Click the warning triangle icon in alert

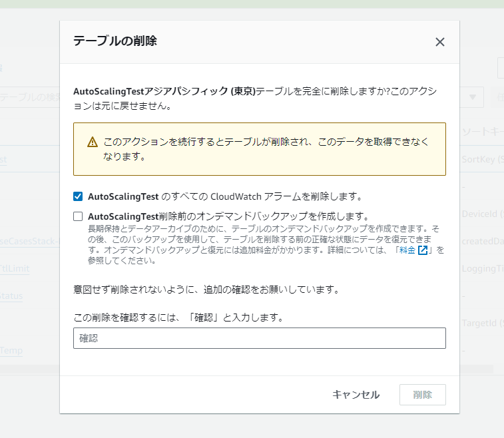pyautogui.click(x=93, y=142)
